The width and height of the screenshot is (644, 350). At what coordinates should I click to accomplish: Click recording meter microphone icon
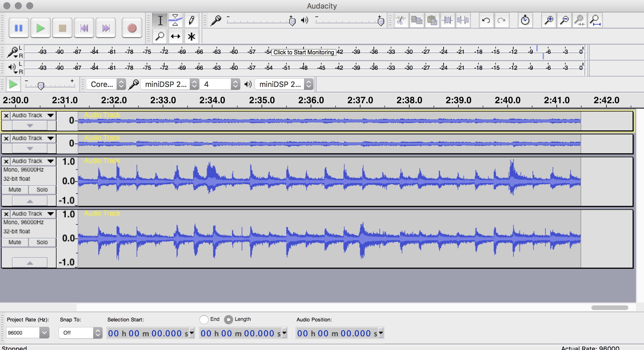[13, 52]
